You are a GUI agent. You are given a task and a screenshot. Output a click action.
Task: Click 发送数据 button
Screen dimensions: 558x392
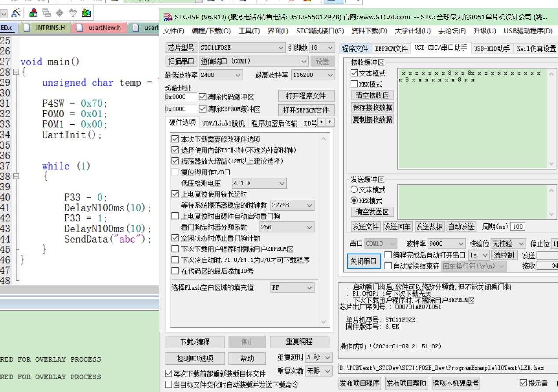(x=429, y=227)
